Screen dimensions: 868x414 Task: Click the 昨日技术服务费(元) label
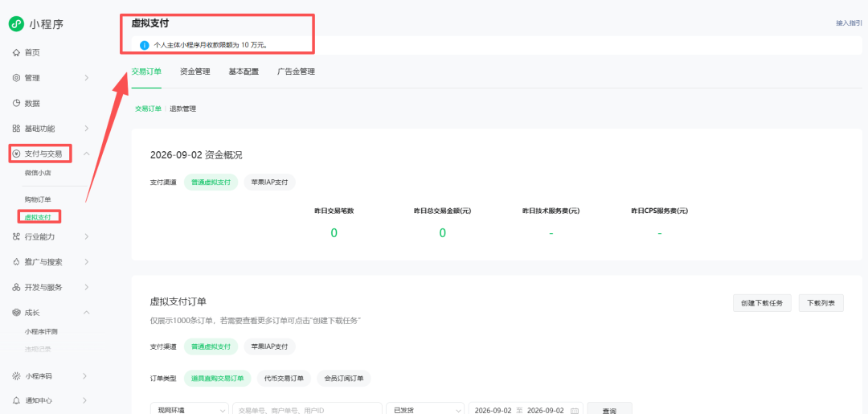tap(551, 211)
